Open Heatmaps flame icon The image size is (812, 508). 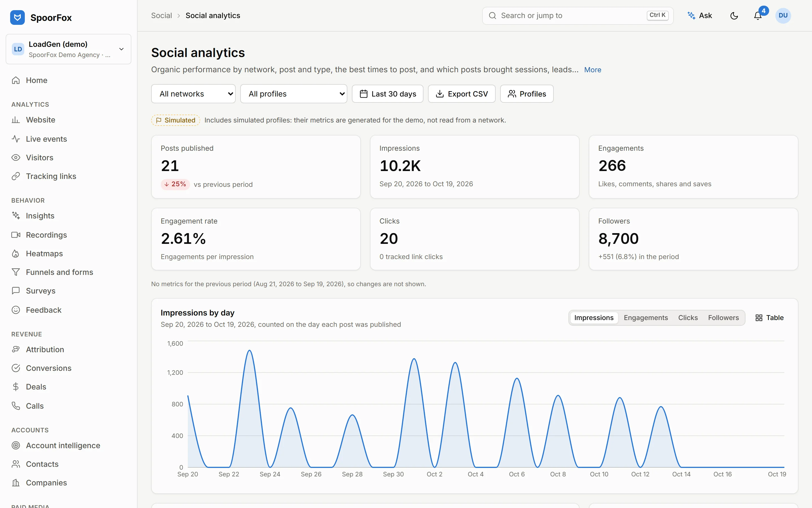(x=16, y=254)
